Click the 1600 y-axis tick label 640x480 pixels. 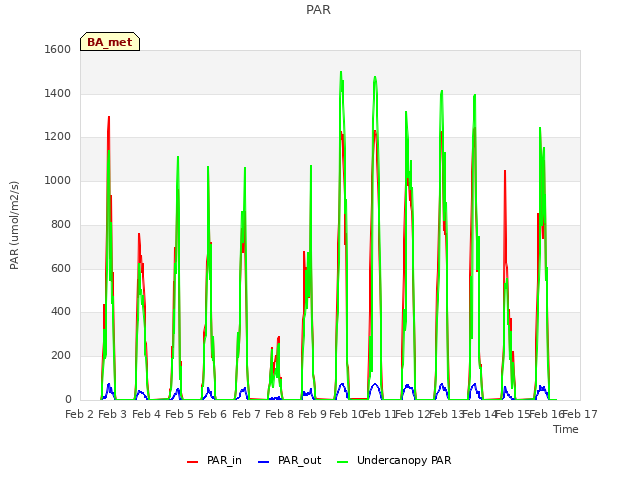pos(58,49)
